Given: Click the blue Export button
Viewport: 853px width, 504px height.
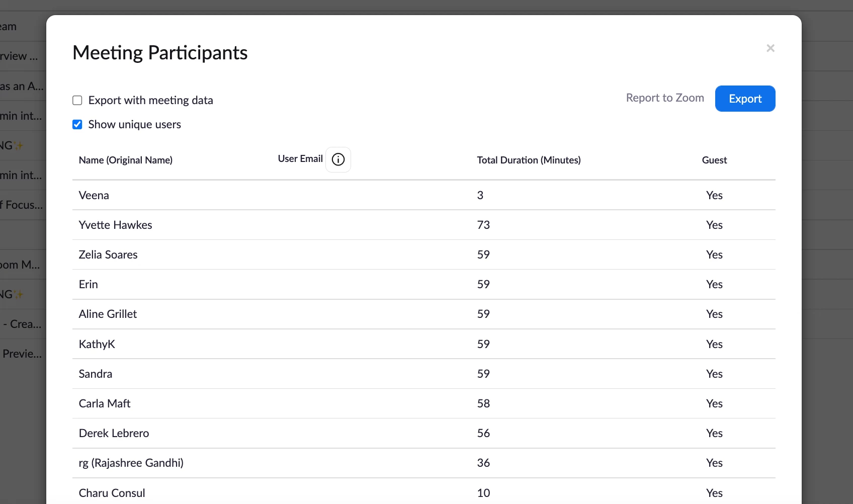Looking at the screenshot, I should pos(745,99).
